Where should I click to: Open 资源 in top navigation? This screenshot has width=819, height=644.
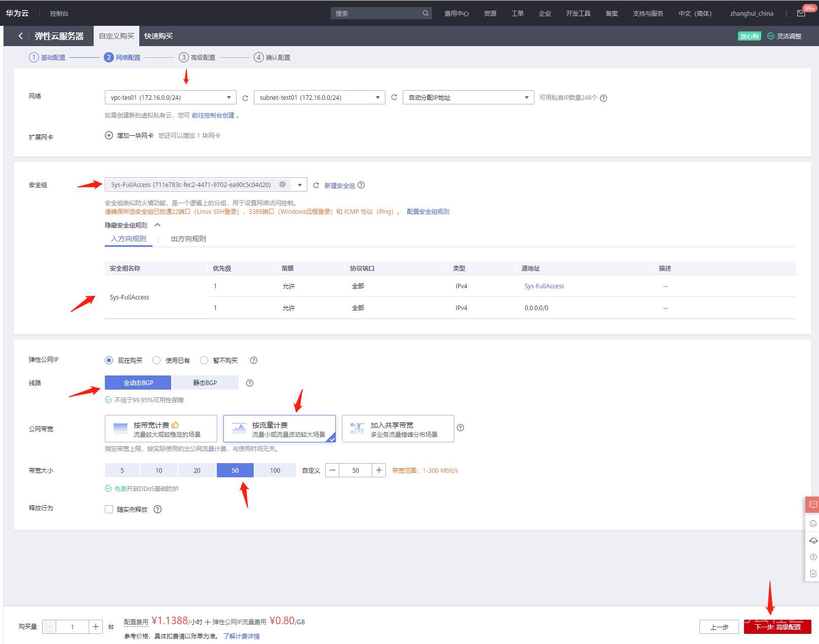[490, 14]
